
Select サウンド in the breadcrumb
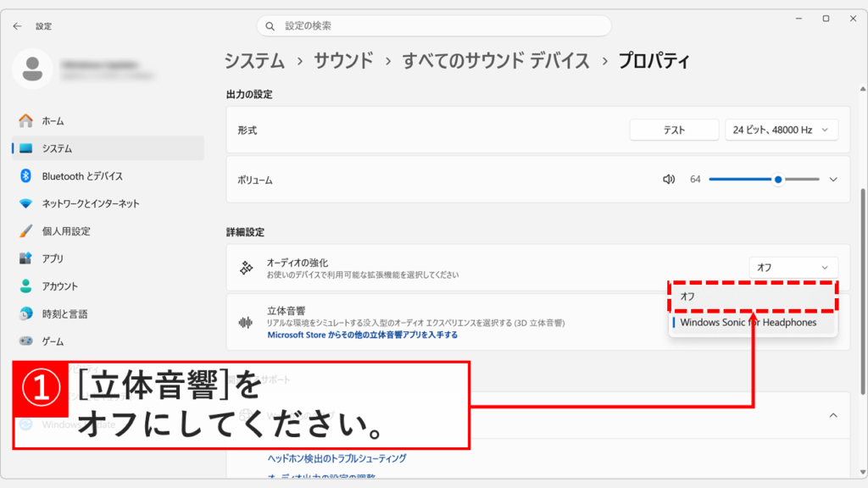click(342, 61)
